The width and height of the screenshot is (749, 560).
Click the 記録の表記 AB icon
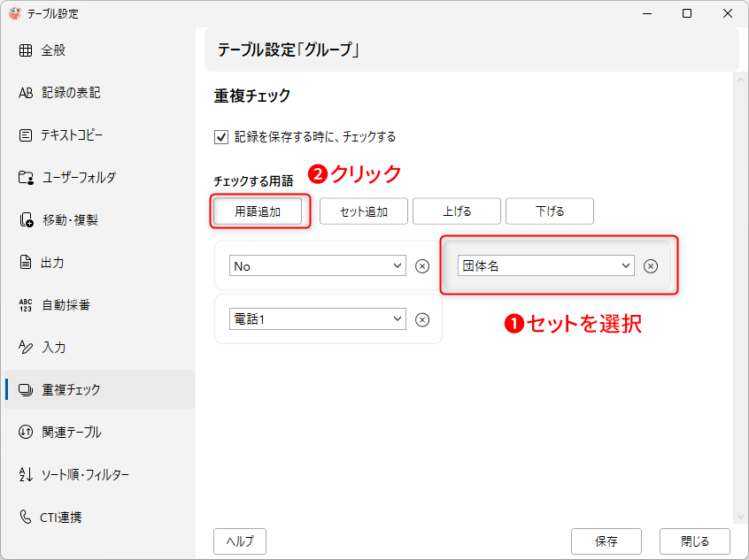[x=26, y=93]
